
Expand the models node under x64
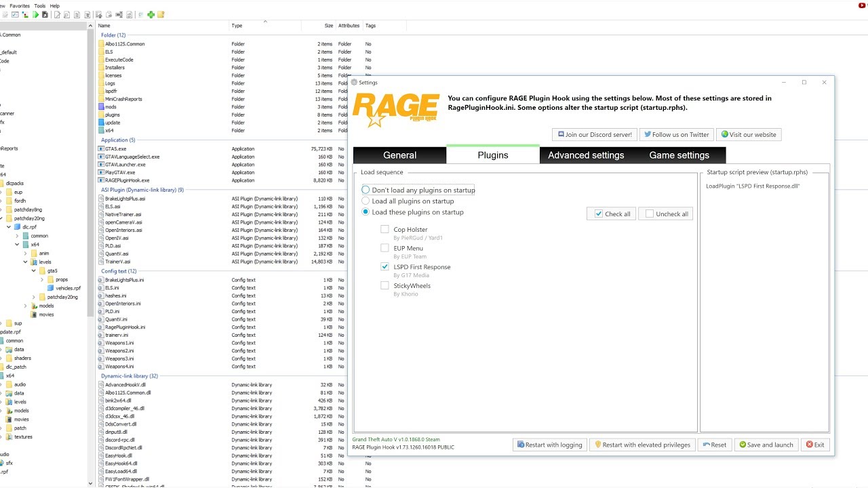click(x=26, y=306)
